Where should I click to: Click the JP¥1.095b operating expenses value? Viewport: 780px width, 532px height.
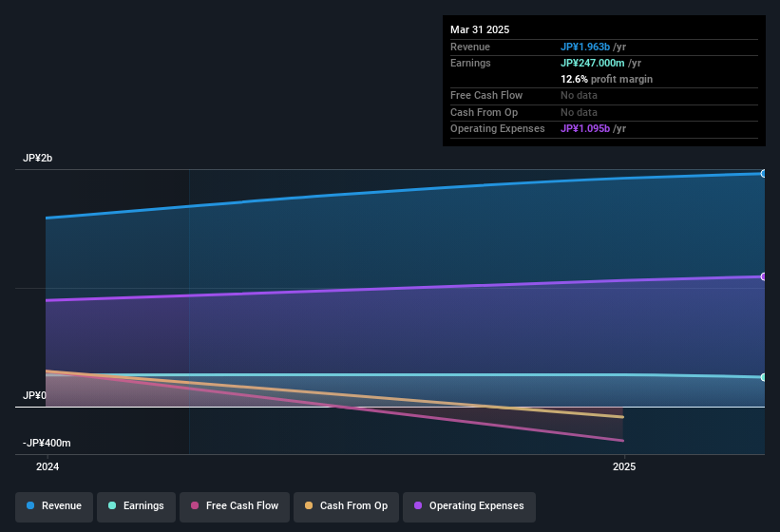click(585, 128)
